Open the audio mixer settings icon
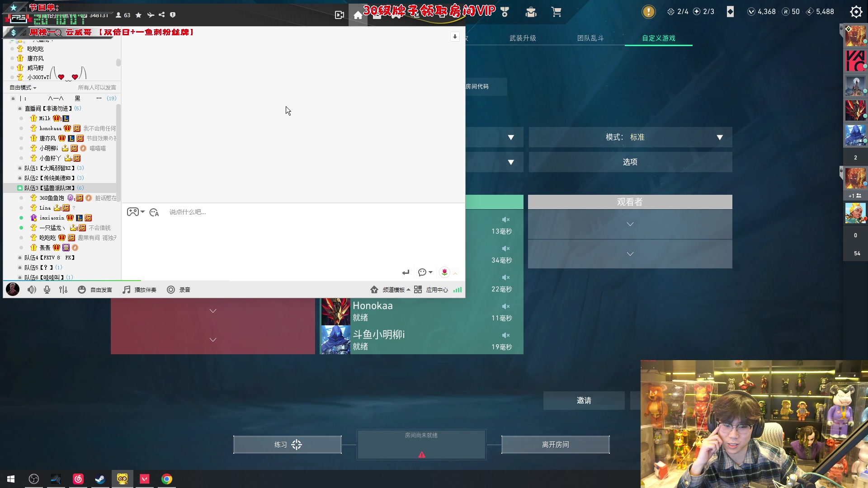The height and width of the screenshot is (488, 868). pyautogui.click(x=63, y=290)
